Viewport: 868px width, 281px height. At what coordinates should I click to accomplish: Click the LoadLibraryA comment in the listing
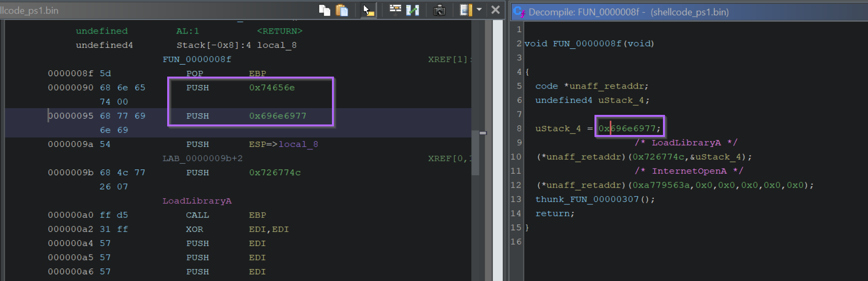click(x=197, y=201)
